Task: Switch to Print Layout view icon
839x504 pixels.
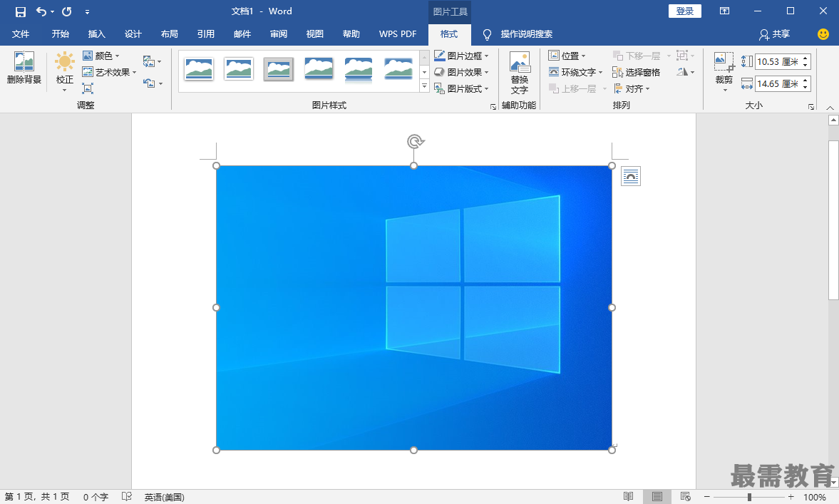Action: (x=657, y=497)
